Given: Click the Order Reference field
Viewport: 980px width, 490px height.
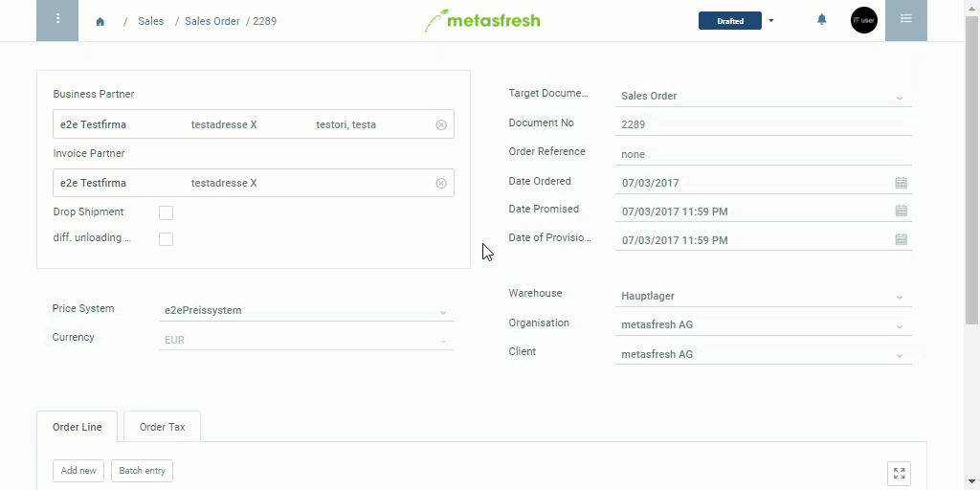Looking at the screenshot, I should [x=763, y=154].
